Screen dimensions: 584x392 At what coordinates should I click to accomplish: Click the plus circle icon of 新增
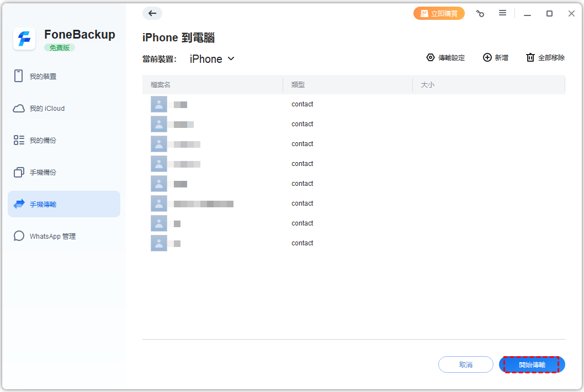point(487,57)
